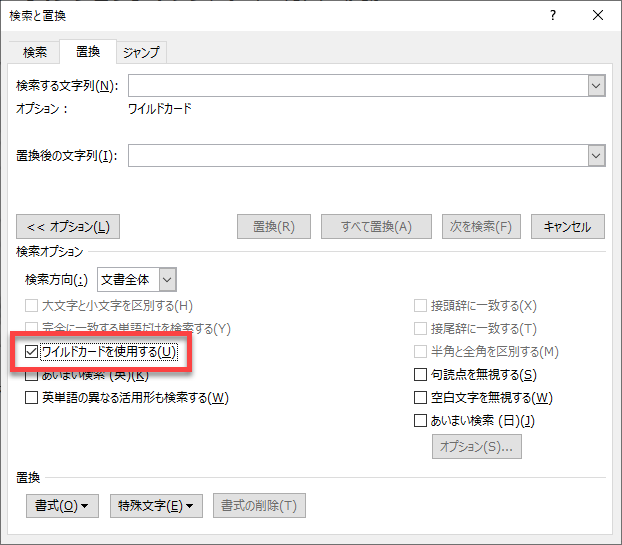Expand the 検索する文字列 history dropdown arrow

596,86
